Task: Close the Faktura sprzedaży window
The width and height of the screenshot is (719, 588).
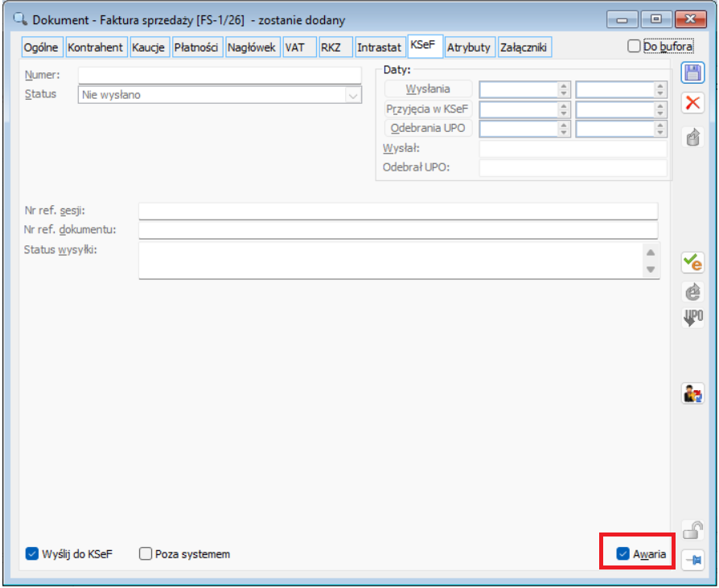Action: pyautogui.click(x=690, y=20)
